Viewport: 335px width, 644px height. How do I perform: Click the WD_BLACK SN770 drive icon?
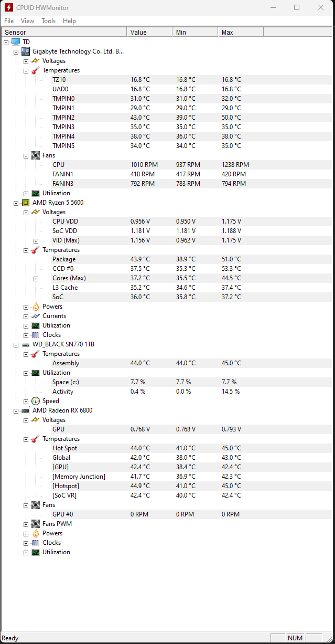pyautogui.click(x=25, y=344)
